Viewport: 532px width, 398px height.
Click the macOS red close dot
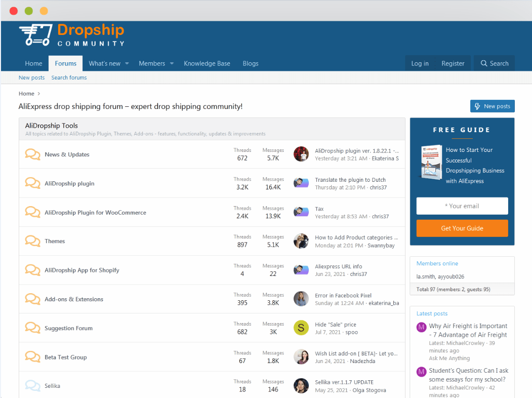(14, 11)
